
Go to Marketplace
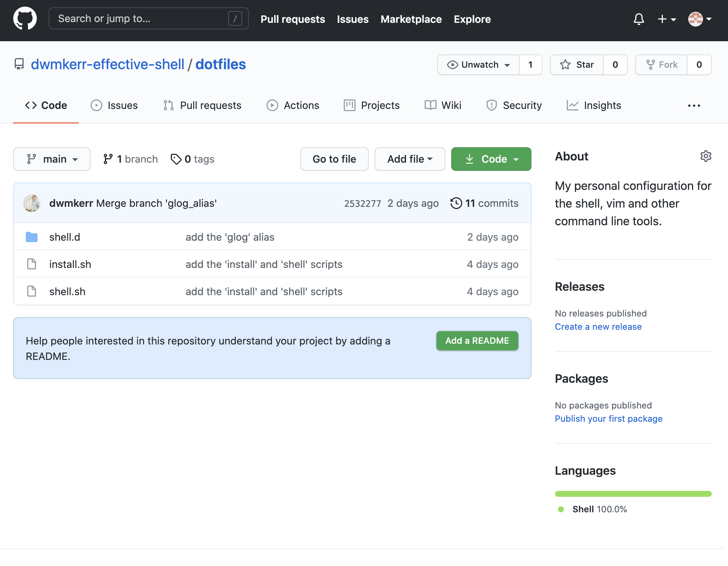pyautogui.click(x=411, y=19)
